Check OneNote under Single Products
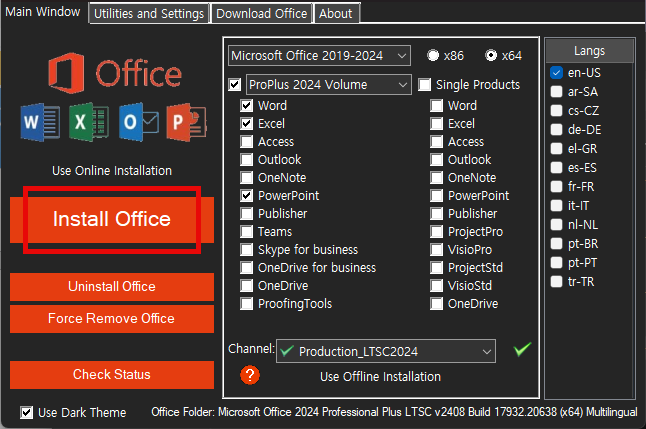This screenshot has width=646, height=429. (x=437, y=178)
